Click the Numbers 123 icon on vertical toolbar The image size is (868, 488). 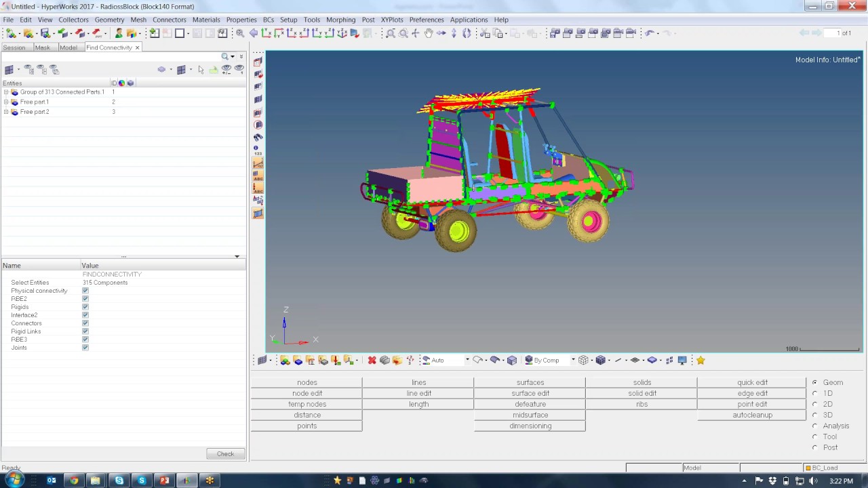click(x=258, y=150)
